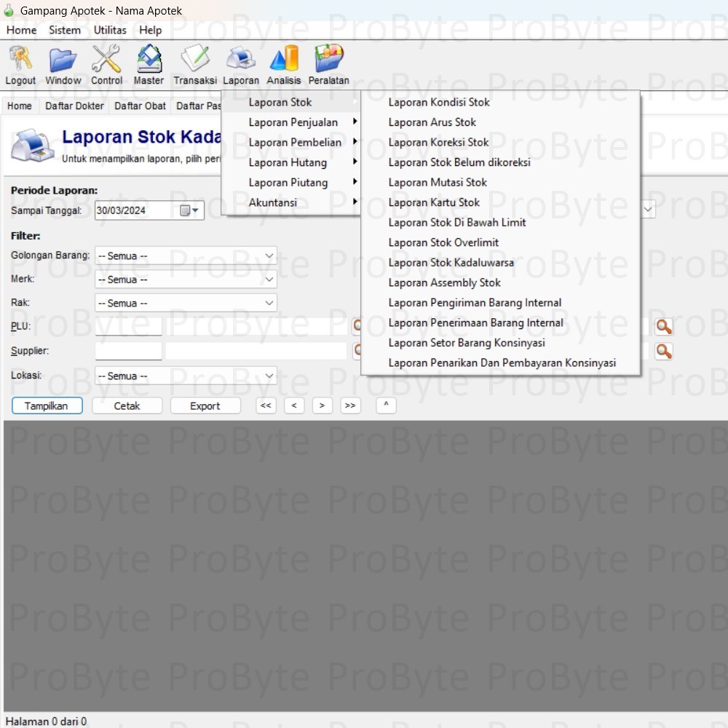Select Laporan Pengiriman Barang Internal
This screenshot has height=728, width=728.
click(x=501, y=303)
